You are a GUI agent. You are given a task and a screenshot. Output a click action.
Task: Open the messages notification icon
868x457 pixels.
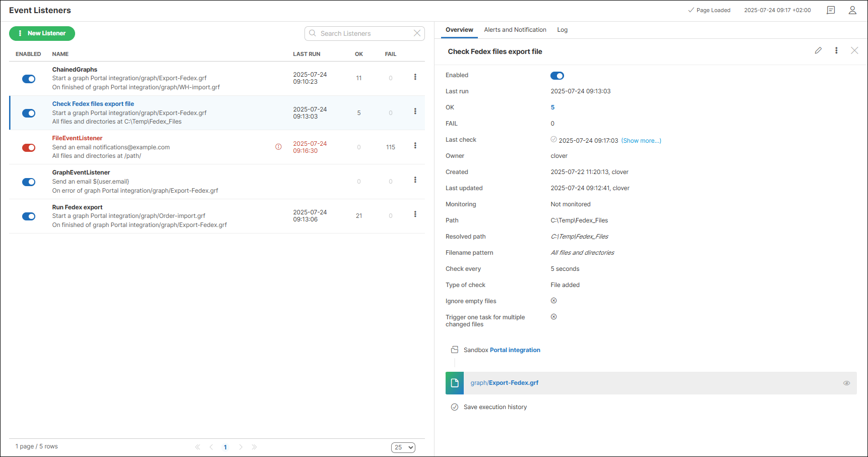(x=831, y=10)
